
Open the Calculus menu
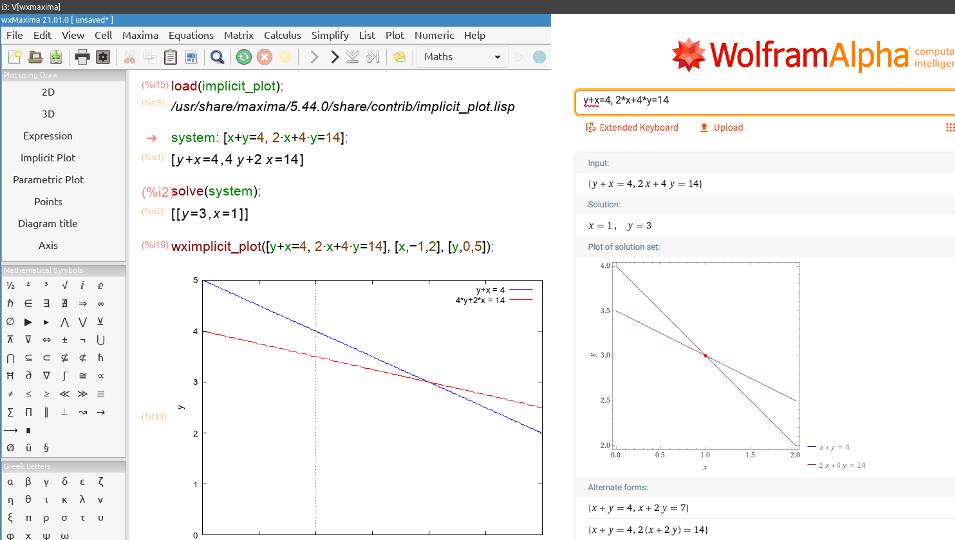click(283, 35)
